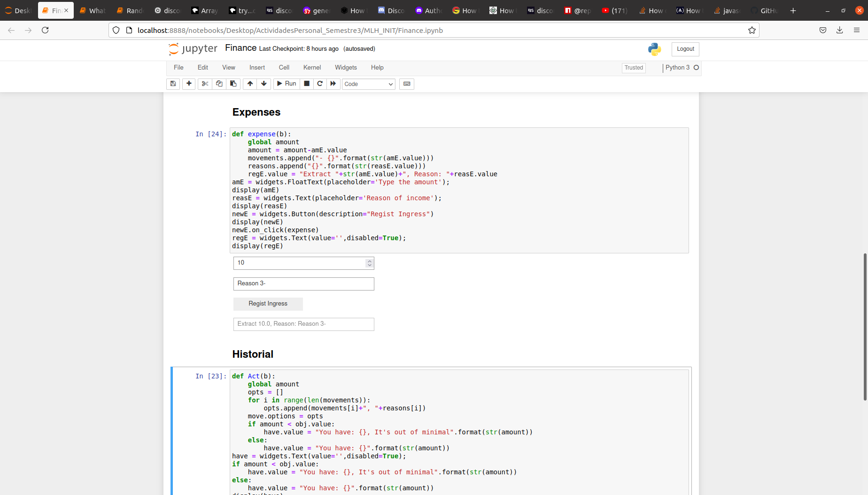Click inside the In [24] expense code cell
Viewport: 868px width, 495px height.
pos(459,190)
